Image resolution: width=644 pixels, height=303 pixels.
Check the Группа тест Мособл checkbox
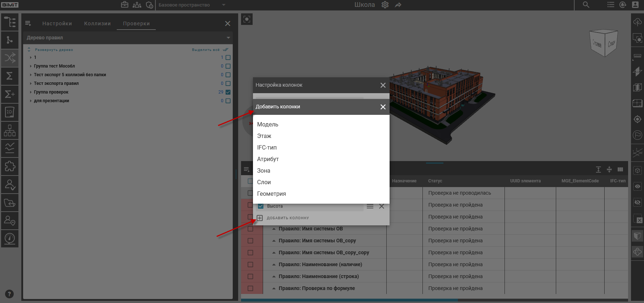(228, 66)
